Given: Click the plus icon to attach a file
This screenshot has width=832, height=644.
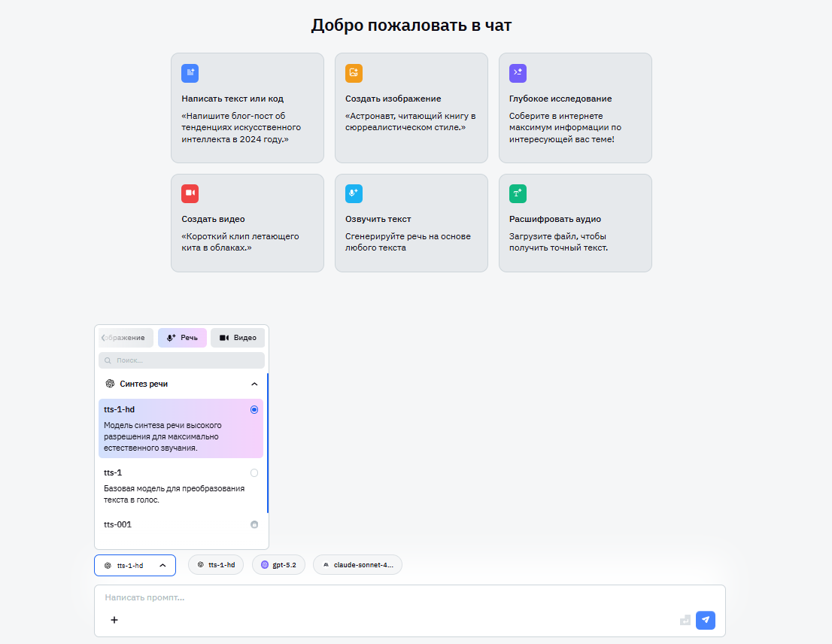Looking at the screenshot, I should [114, 620].
